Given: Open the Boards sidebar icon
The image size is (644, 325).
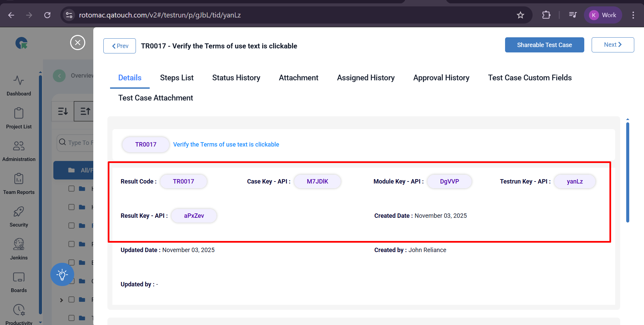Looking at the screenshot, I should pos(19,277).
